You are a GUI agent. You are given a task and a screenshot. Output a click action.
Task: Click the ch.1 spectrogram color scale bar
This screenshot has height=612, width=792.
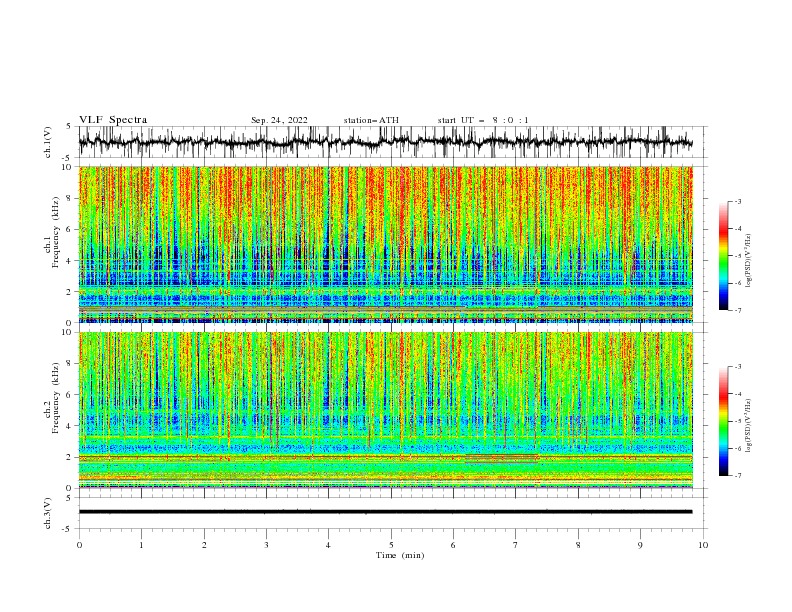[x=723, y=256]
